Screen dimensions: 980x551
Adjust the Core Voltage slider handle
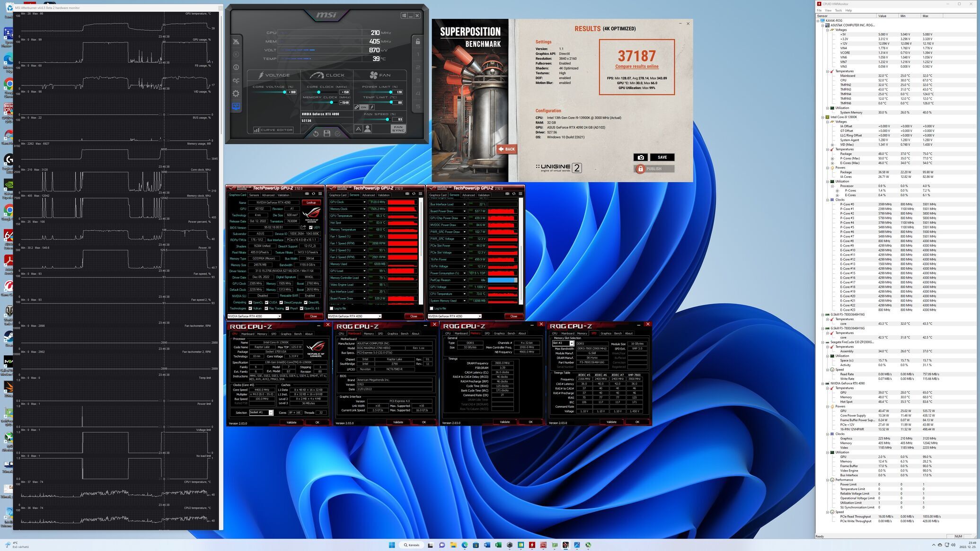[x=284, y=92]
